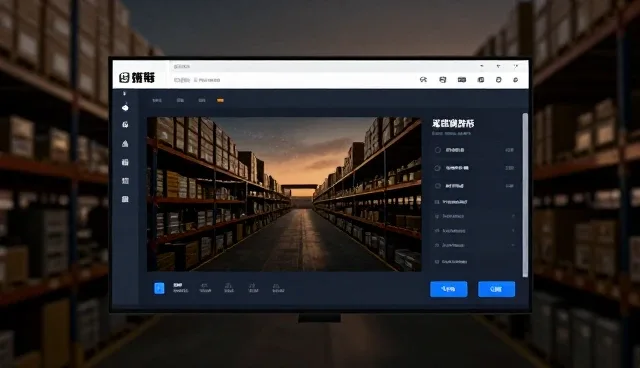Switch to the third tab above the preview image
Image resolution: width=640 pixels, height=368 pixels.
[x=202, y=100]
